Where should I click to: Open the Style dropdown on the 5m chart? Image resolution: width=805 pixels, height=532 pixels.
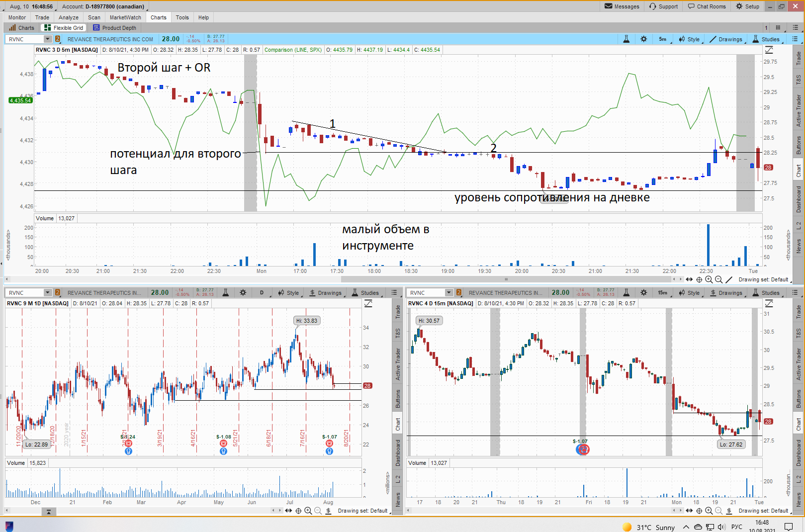pyautogui.click(x=690, y=39)
